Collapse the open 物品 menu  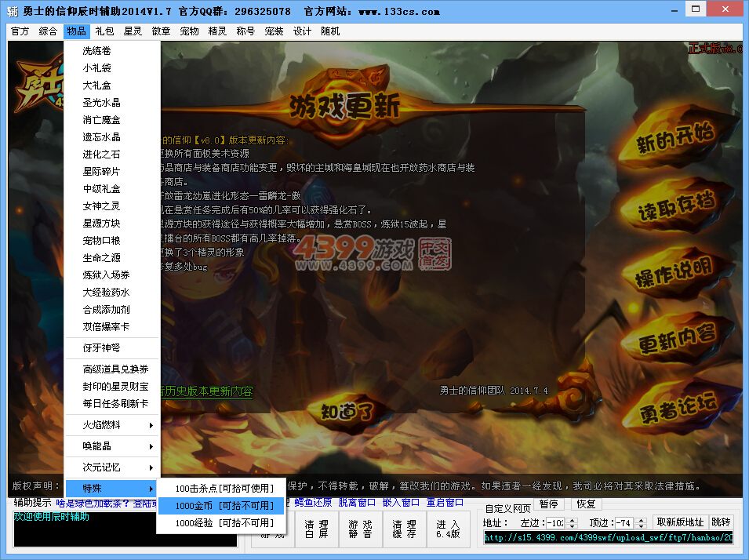tap(76, 31)
